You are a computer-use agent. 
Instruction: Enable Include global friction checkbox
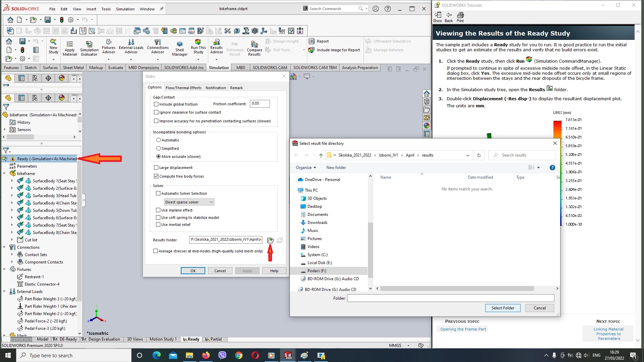click(156, 104)
